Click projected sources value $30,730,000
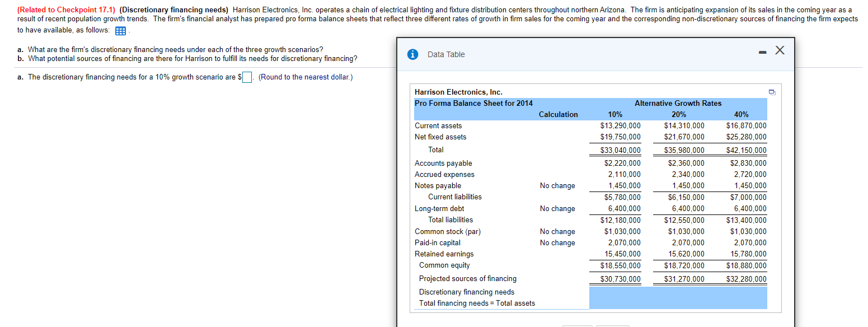This screenshot has width=868, height=327. tap(621, 279)
